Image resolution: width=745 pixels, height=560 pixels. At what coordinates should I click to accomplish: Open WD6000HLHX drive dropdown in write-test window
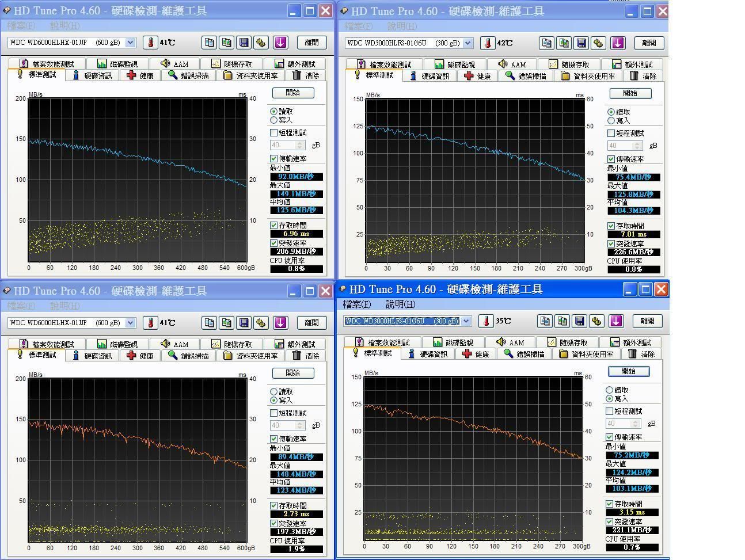(130, 322)
